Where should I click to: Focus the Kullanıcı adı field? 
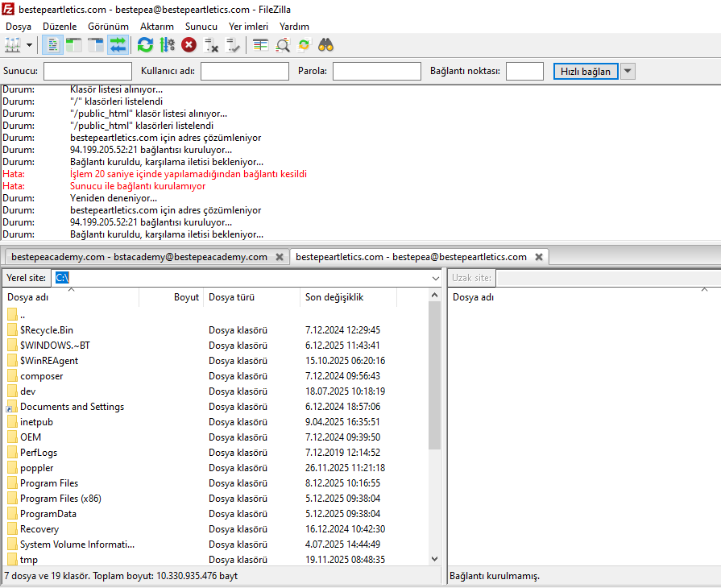(x=245, y=71)
